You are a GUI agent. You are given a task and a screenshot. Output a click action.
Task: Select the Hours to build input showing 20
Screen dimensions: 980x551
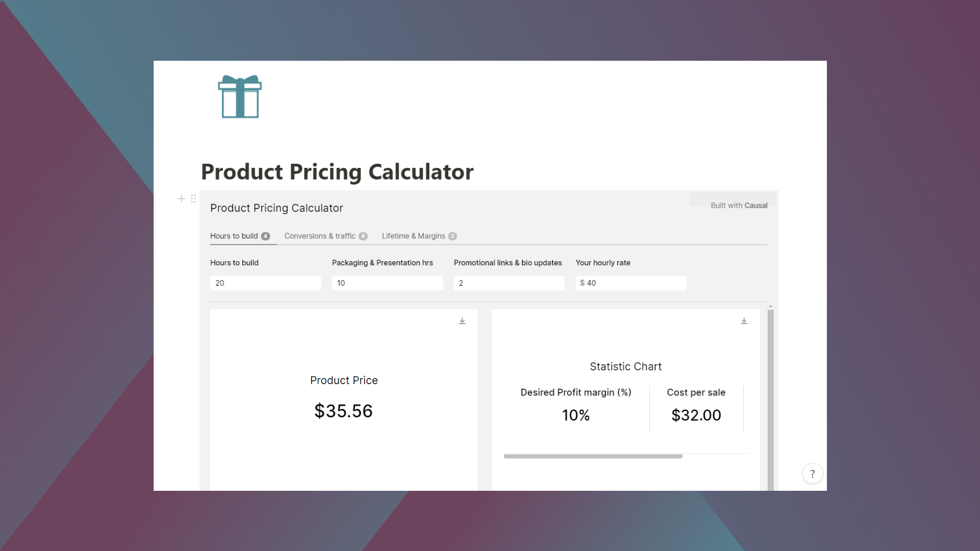click(265, 283)
